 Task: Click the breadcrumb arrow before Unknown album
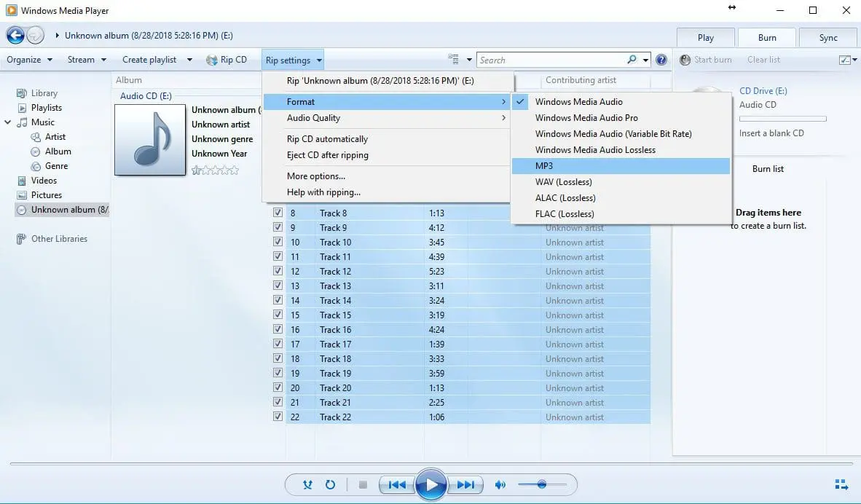pyautogui.click(x=57, y=36)
